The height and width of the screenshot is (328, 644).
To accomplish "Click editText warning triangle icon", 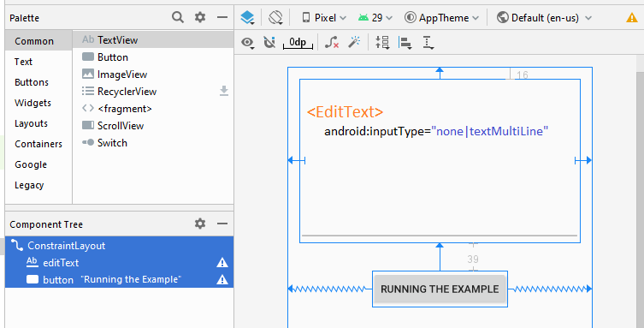I will [222, 263].
